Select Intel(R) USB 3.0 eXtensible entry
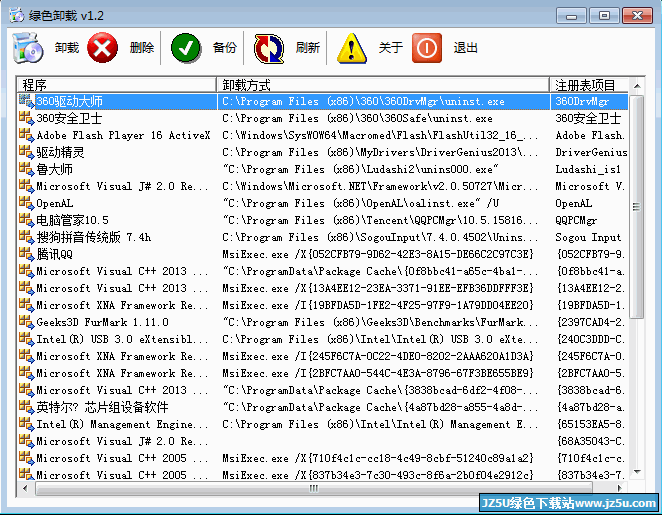The width and height of the screenshot is (662, 515). pyautogui.click(x=122, y=339)
